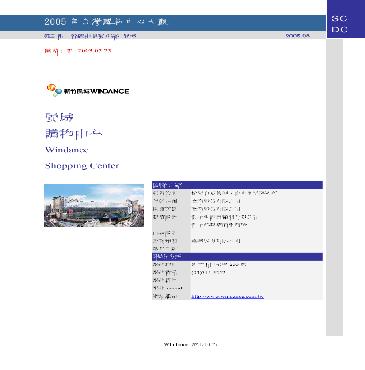Click the first row value in the table
This screenshot has height=370, width=365.
235,193
